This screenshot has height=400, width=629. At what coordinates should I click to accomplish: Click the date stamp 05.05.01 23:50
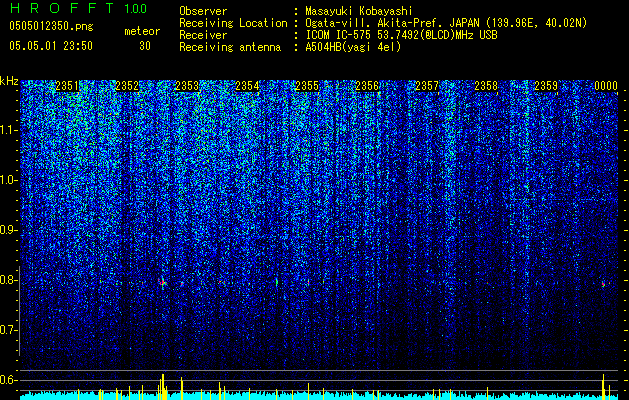pyautogui.click(x=51, y=46)
